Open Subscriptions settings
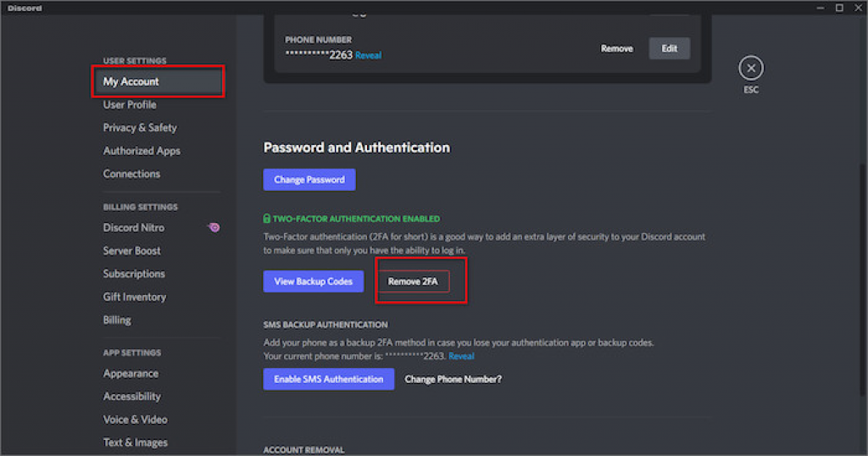The width and height of the screenshot is (868, 456). click(x=134, y=274)
